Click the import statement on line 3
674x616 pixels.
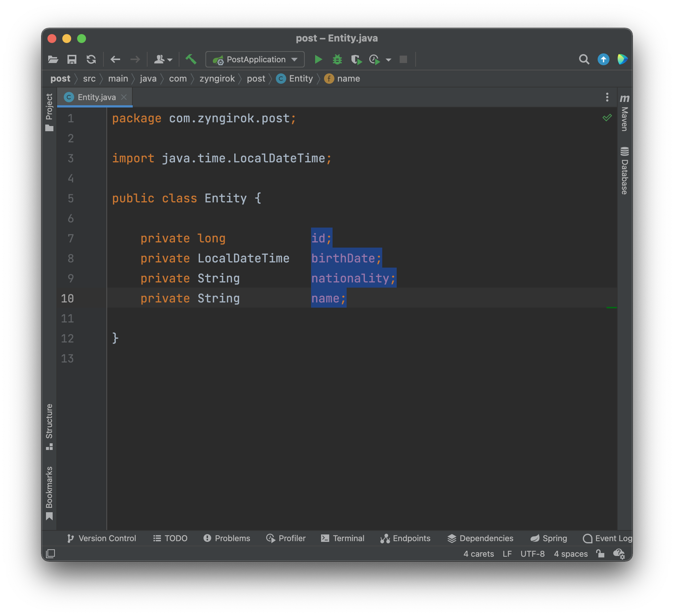coord(222,158)
